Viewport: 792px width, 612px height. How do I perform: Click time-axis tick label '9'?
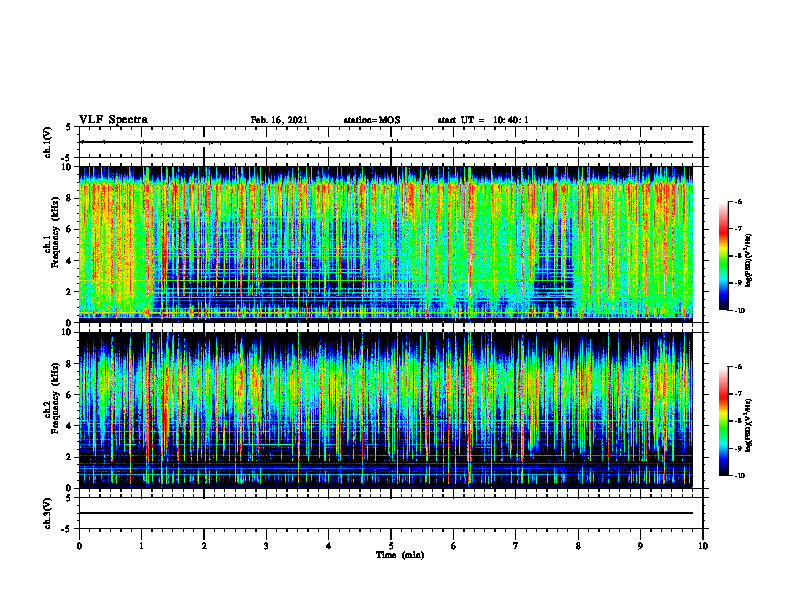[x=640, y=546]
